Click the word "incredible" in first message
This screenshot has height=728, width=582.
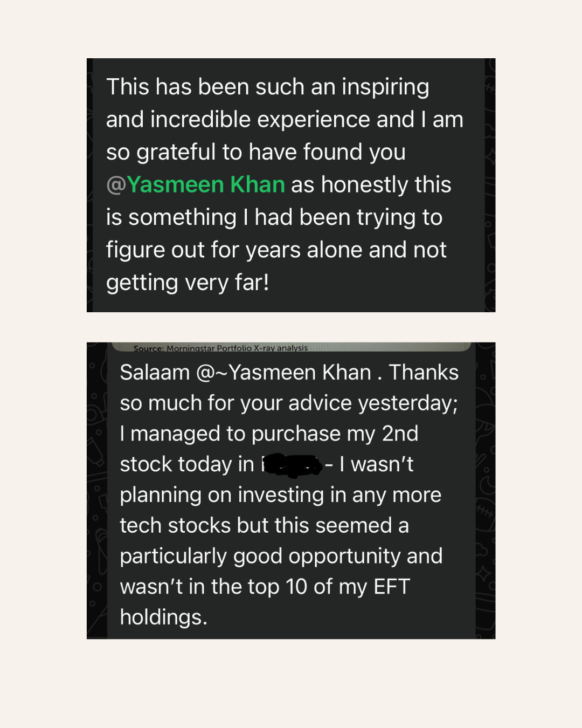click(200, 120)
